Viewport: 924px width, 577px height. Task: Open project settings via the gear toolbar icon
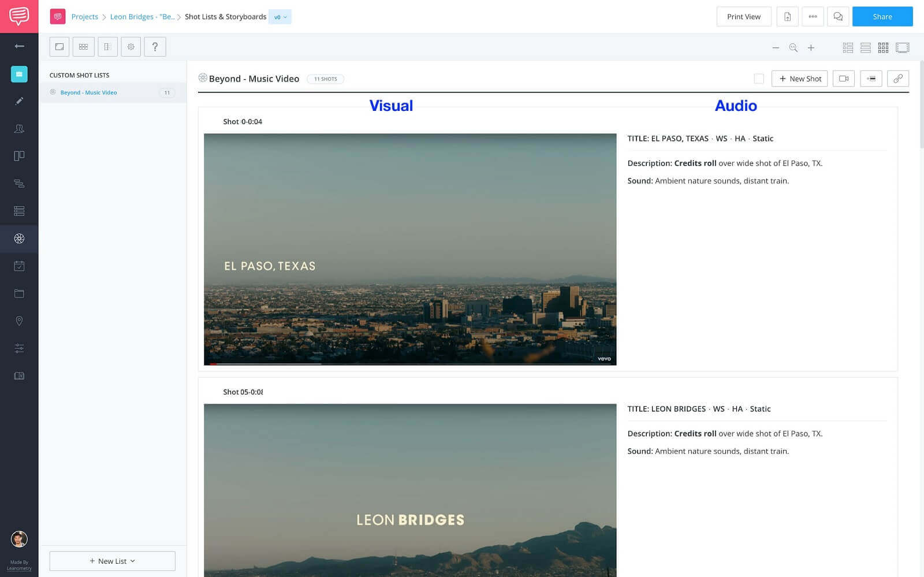pyautogui.click(x=131, y=47)
